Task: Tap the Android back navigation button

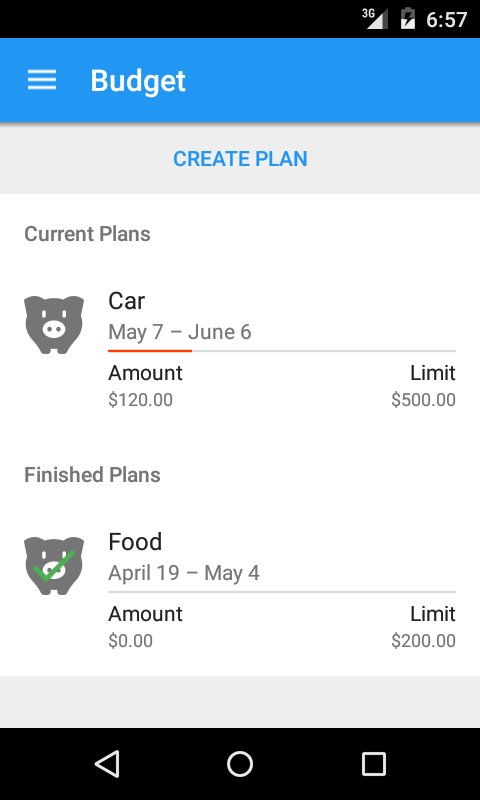Action: pyautogui.click(x=107, y=764)
